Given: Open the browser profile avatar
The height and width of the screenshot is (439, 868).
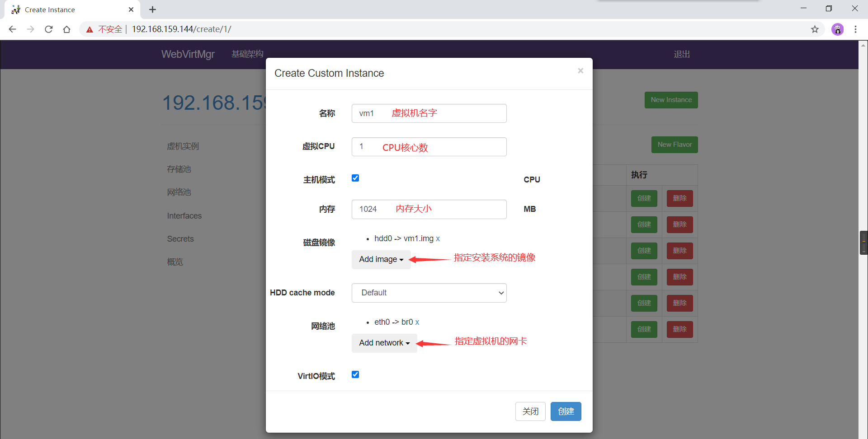Looking at the screenshot, I should click(837, 29).
